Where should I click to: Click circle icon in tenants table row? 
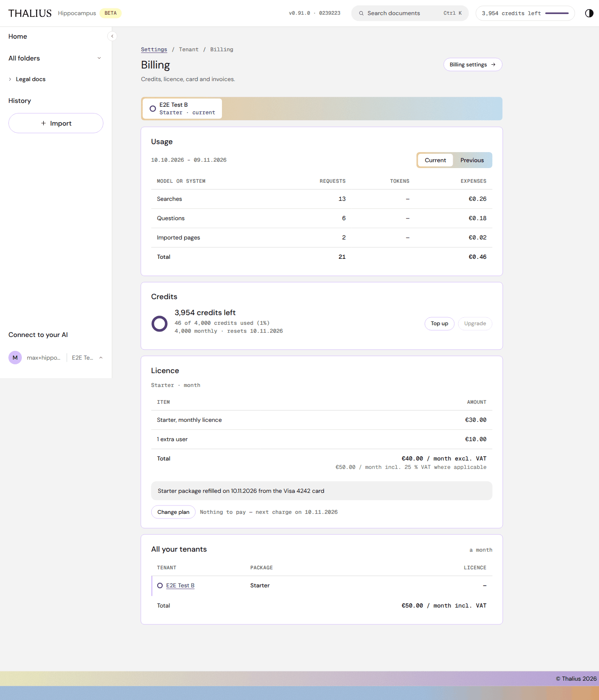tap(160, 585)
